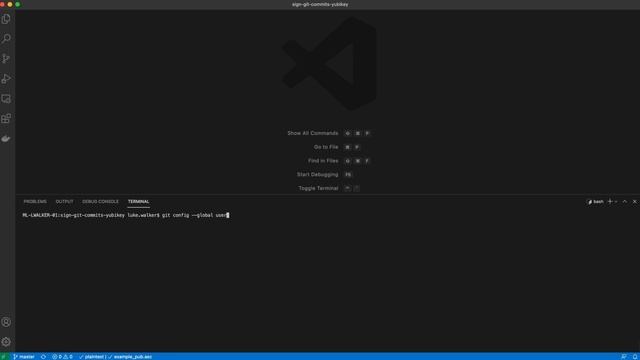This screenshot has height=360, width=640.
Task: Click example_pub.asc status bar item
Action: 130,357
